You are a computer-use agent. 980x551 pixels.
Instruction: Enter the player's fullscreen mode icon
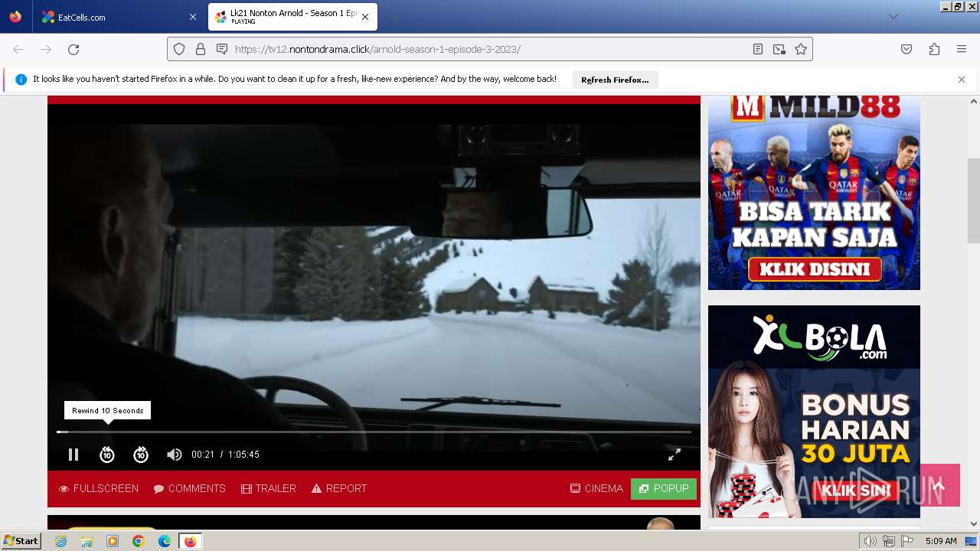pos(675,455)
